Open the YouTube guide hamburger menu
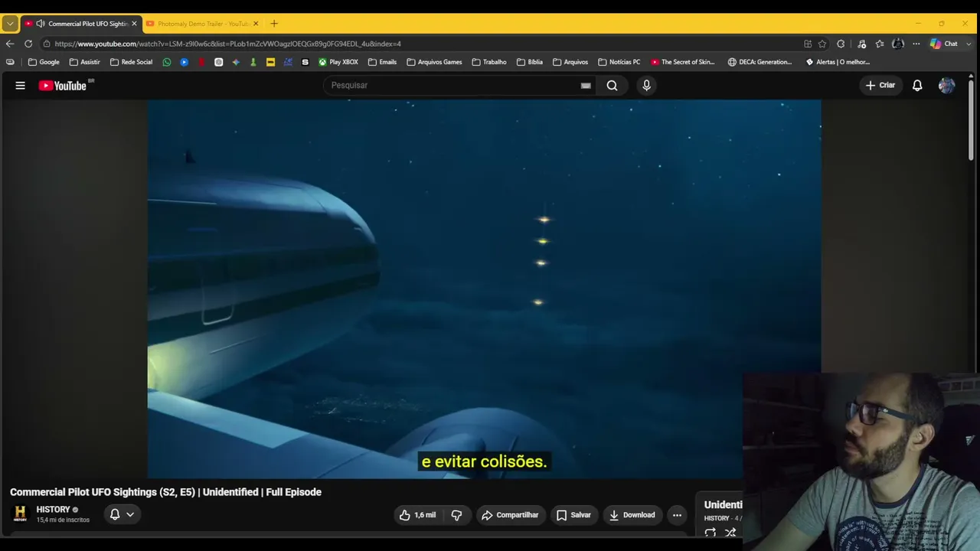Viewport: 980px width, 551px height. (21, 86)
